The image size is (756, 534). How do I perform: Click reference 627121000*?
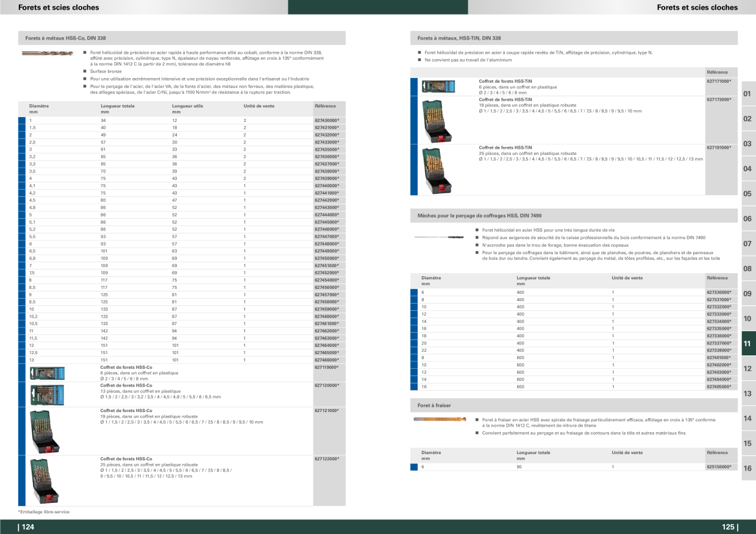tap(327, 411)
